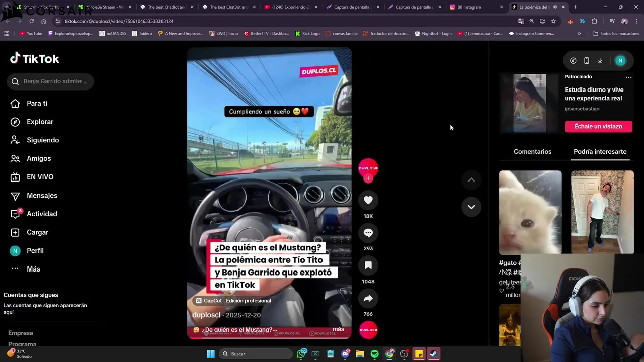This screenshot has height=362, width=644.
Task: Click the address bar URL
Action: (119, 21)
